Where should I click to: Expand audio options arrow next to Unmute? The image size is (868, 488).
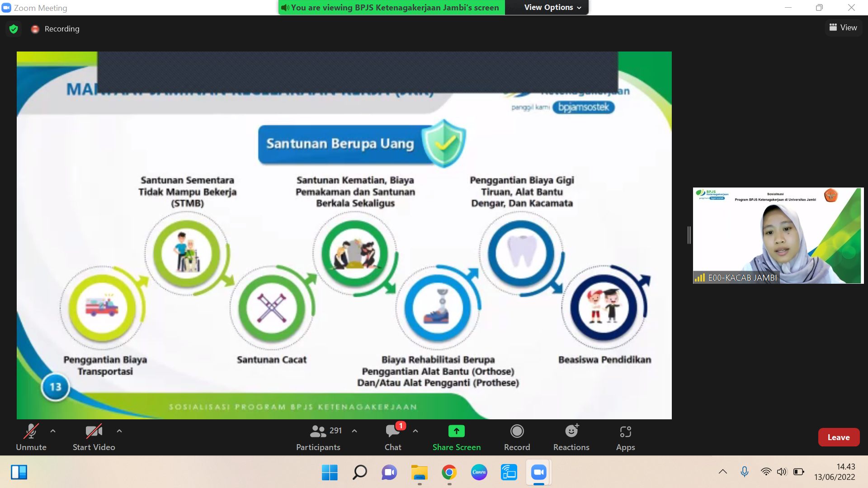click(x=53, y=431)
